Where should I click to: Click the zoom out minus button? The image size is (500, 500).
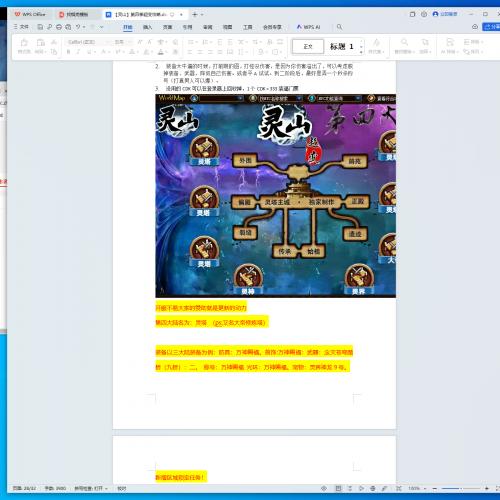(435, 488)
